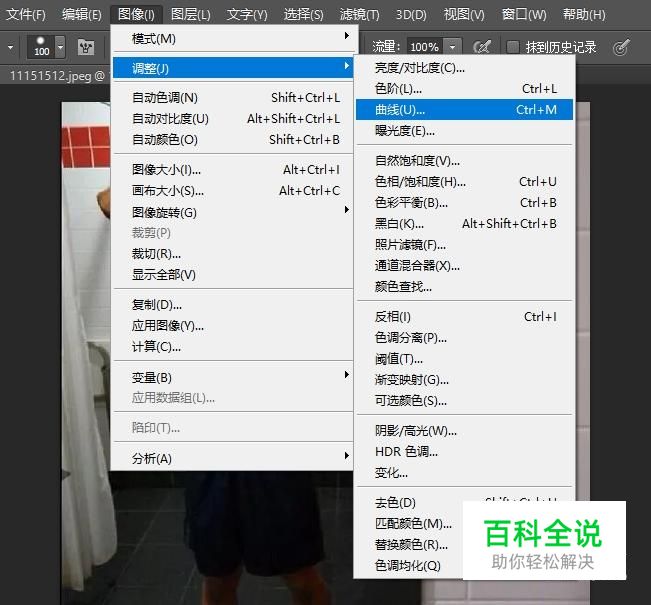
Task: Choose 自动颜色(O)
Action: click(x=232, y=140)
